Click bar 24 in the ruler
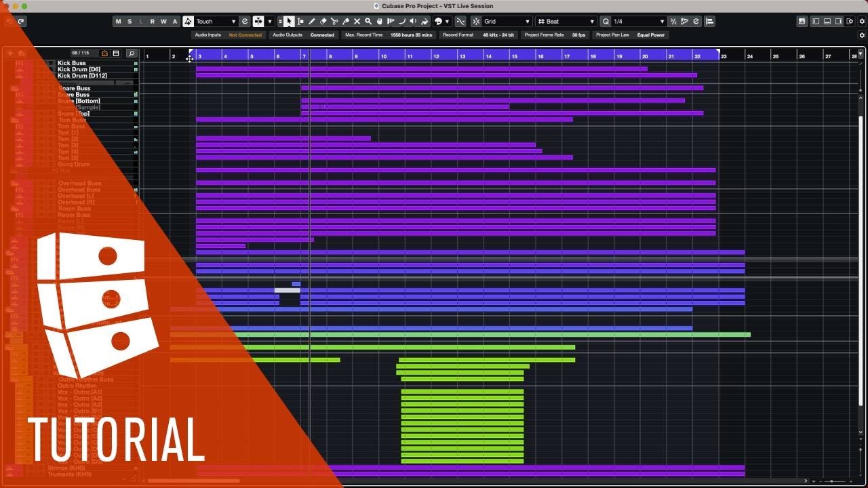The height and width of the screenshot is (488, 868). coord(750,56)
